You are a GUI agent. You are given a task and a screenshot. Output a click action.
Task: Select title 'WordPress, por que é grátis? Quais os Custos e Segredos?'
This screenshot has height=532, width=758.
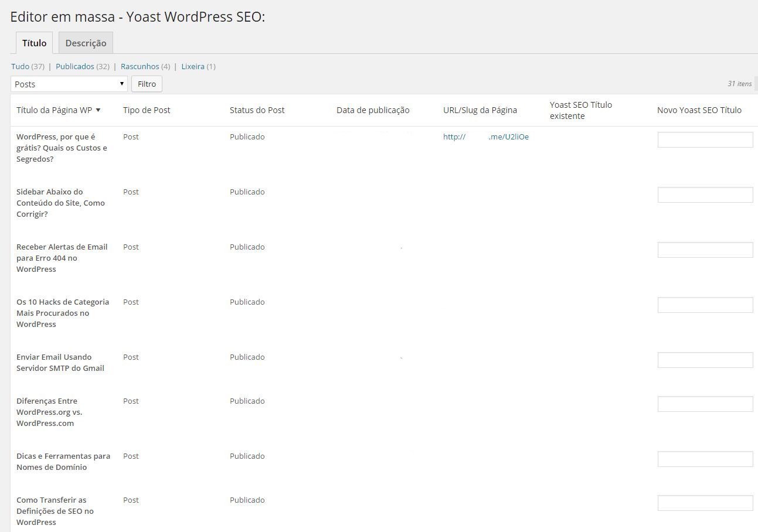tap(62, 148)
